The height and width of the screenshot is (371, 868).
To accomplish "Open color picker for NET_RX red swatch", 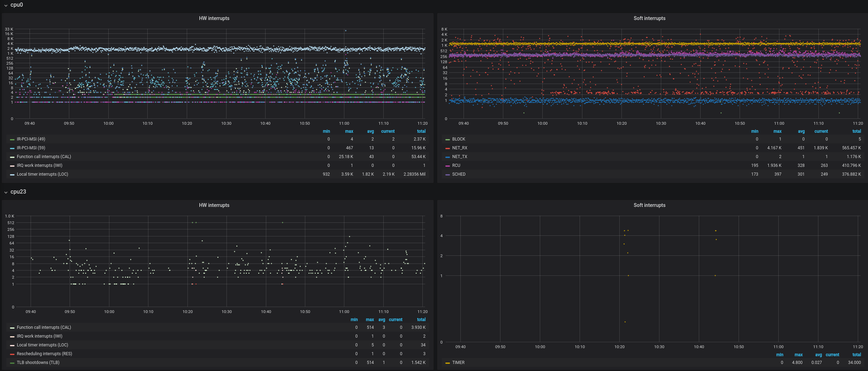I will pyautogui.click(x=447, y=148).
